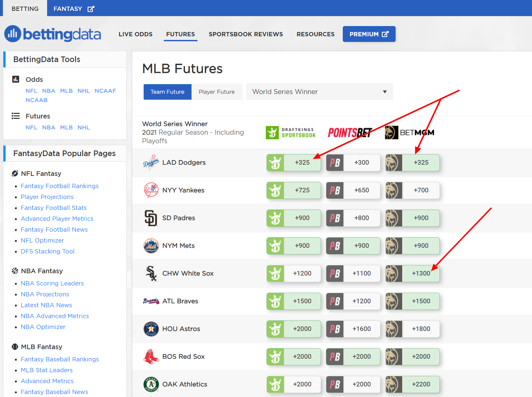Open NCAAB link under Odds
Viewport: 532px width, 397px height.
coord(37,100)
